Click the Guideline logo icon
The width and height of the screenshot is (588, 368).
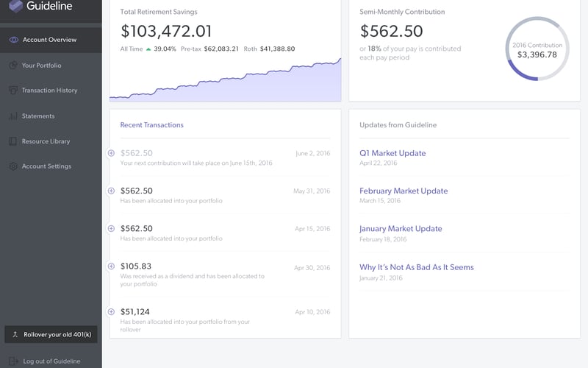15,6
